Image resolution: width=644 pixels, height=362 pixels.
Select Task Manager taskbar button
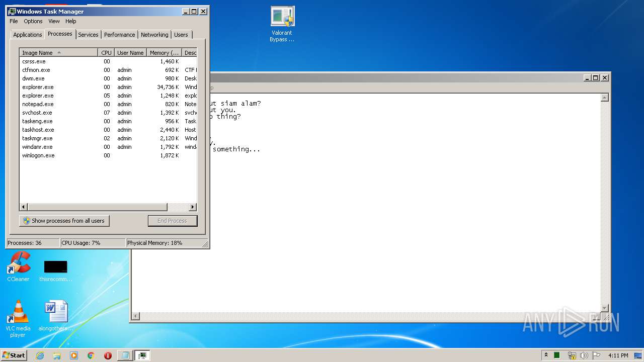[x=142, y=355]
